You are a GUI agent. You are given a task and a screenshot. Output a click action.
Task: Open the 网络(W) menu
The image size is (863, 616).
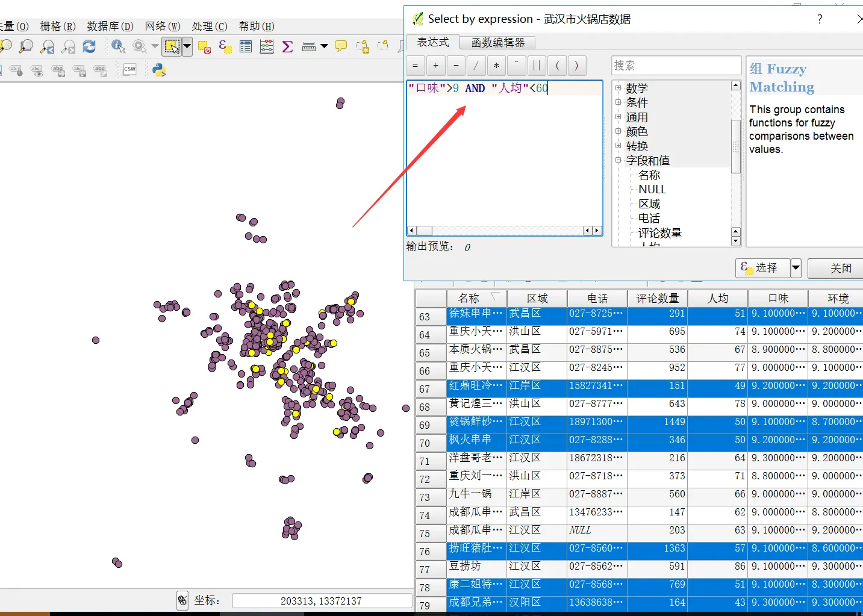tap(163, 26)
